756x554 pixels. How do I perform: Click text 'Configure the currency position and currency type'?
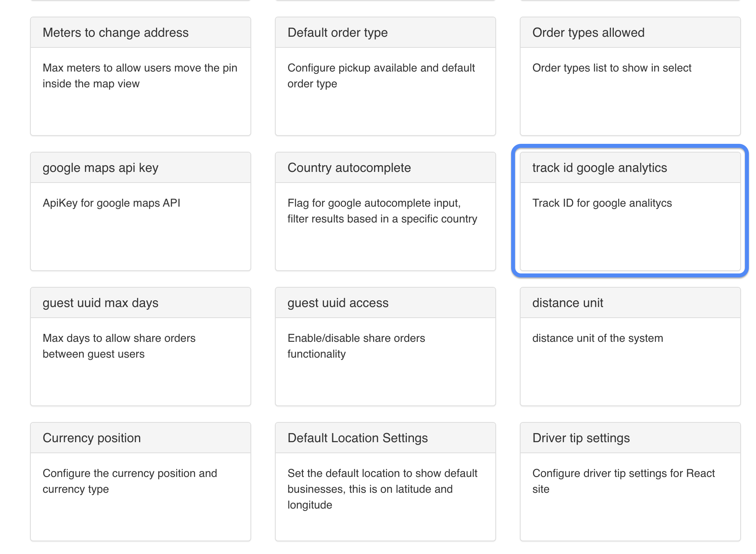(130, 481)
